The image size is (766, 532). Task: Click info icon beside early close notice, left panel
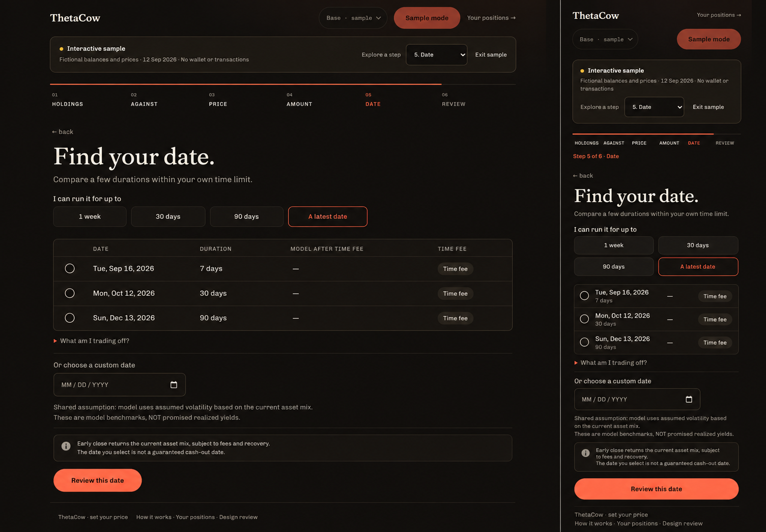(x=66, y=446)
